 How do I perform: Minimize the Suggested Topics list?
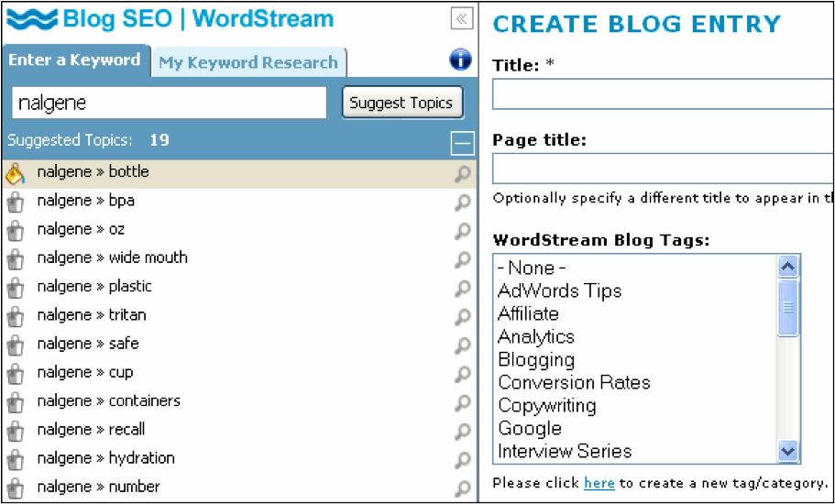(462, 144)
